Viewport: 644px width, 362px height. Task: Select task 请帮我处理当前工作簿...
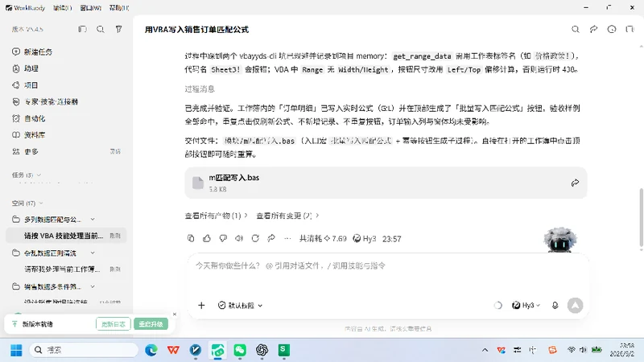coord(66,269)
